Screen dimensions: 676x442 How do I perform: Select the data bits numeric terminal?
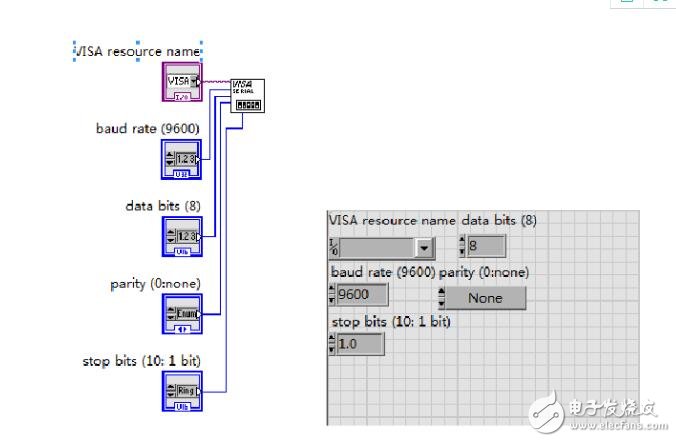click(x=181, y=236)
